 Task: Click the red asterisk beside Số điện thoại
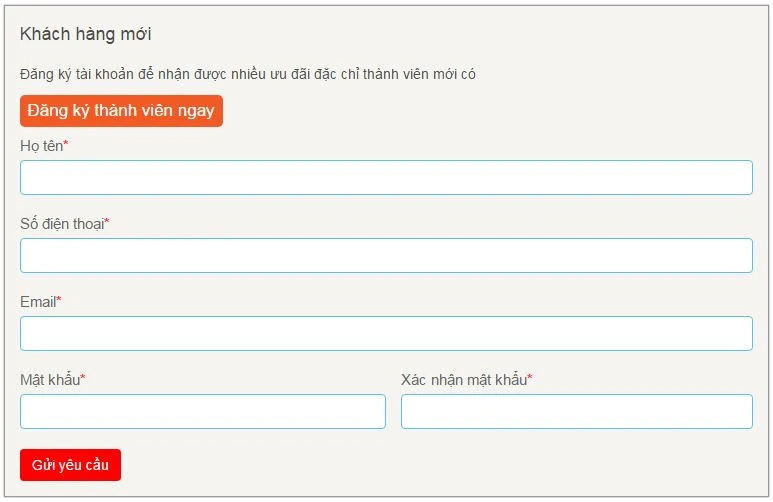(107, 223)
